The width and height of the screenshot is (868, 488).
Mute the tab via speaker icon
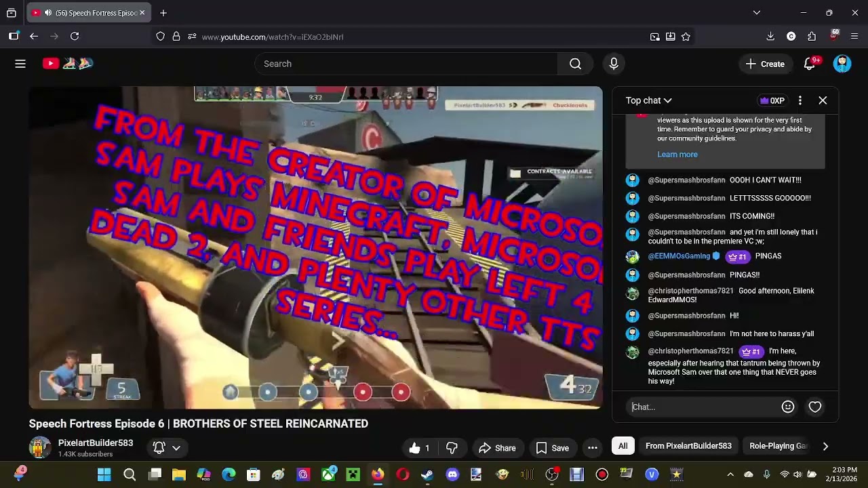(47, 13)
